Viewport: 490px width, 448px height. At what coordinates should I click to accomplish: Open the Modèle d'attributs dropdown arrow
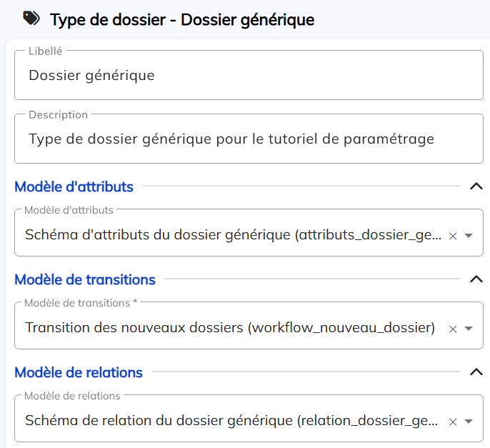469,236
